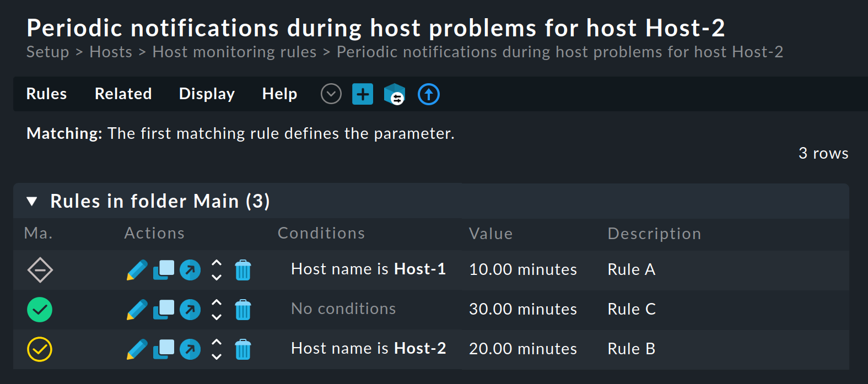Image resolution: width=868 pixels, height=384 pixels.
Task: Click the yellow match indicator for Rule B
Action: (39, 349)
